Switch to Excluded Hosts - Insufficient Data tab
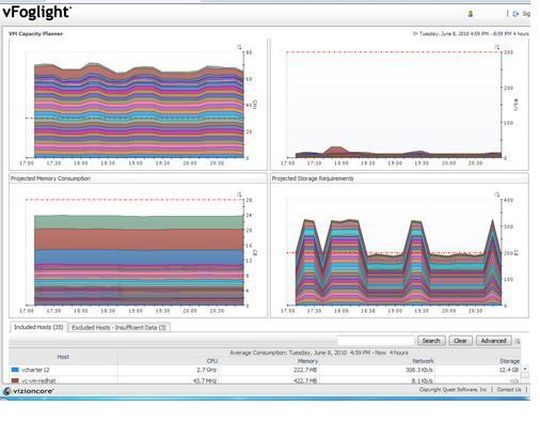 click(119, 328)
